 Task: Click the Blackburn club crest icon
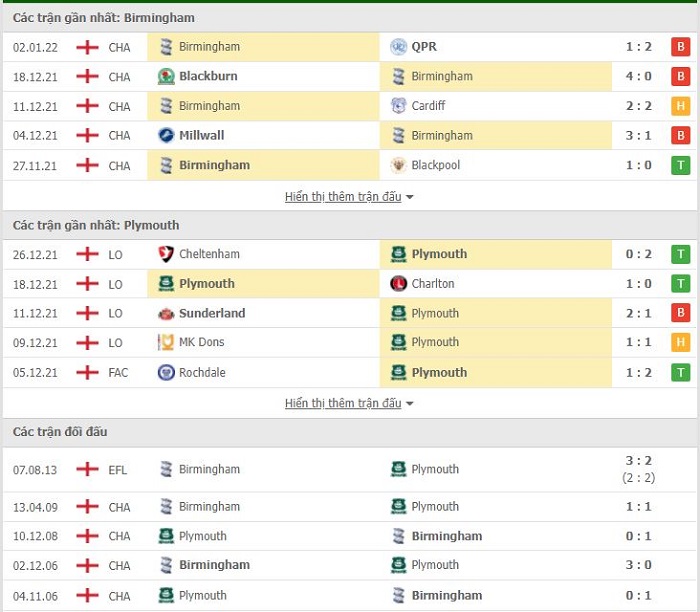pos(166,76)
